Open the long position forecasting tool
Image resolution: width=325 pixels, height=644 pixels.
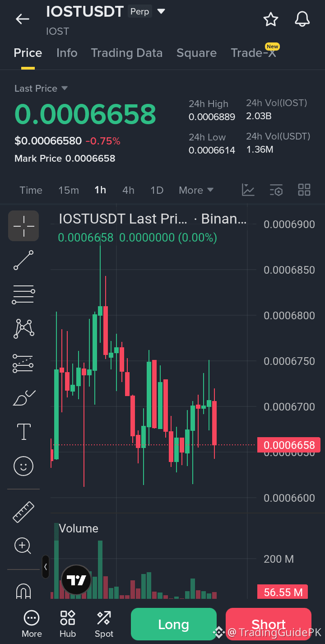point(23,363)
